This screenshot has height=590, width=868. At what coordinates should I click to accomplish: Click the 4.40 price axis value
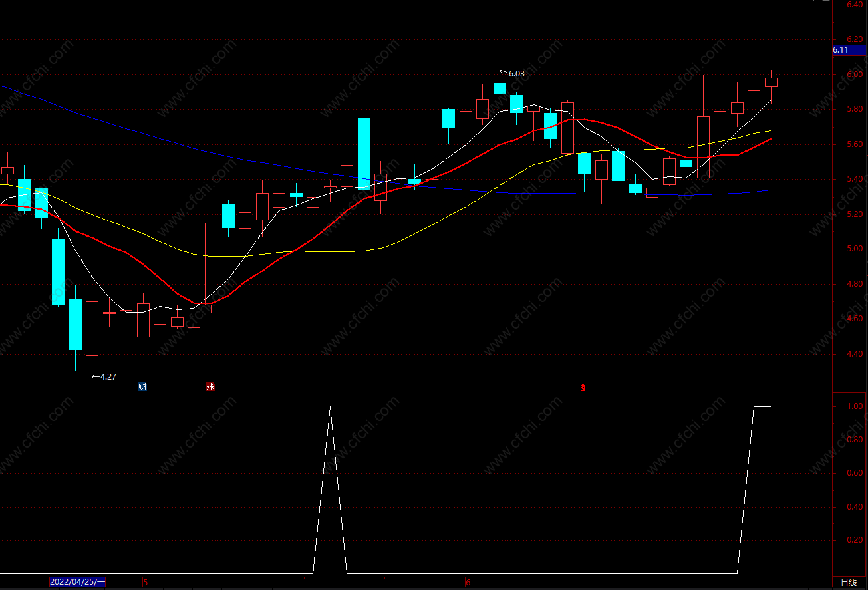point(855,354)
